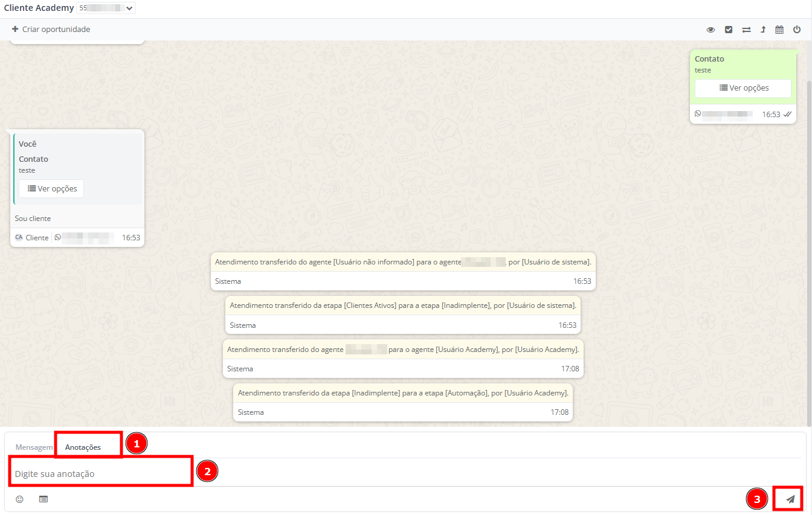Click the transfer arrows icon
Viewport: 812px width, 515px height.
[x=746, y=30]
